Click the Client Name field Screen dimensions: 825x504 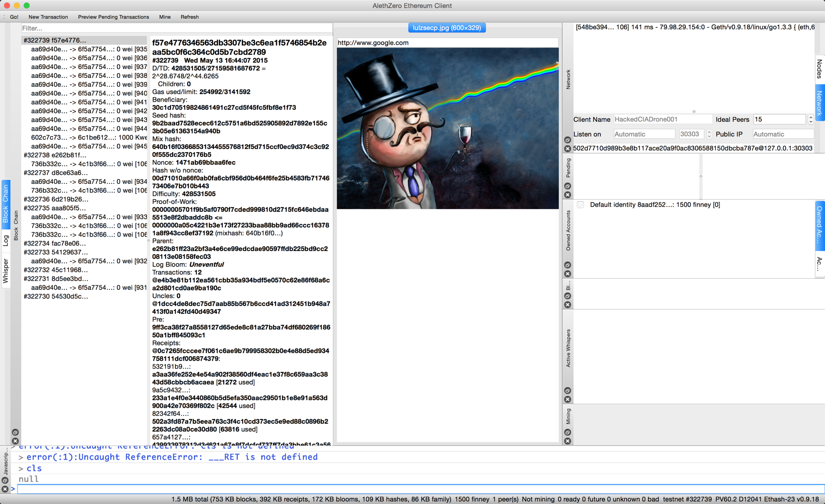[663, 119]
